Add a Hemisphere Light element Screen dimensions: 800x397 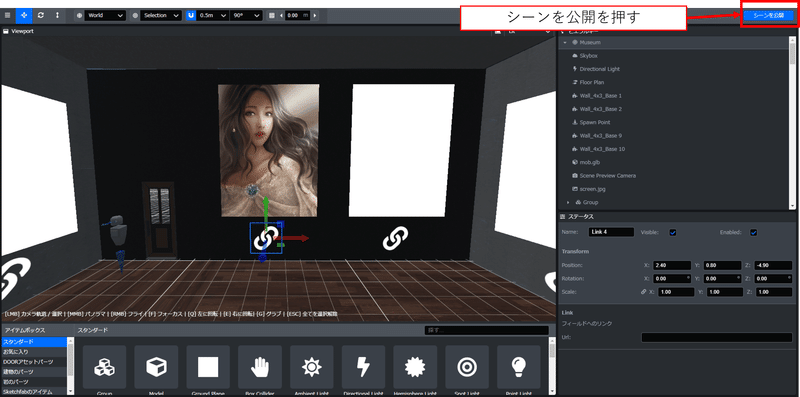pyautogui.click(x=415, y=370)
